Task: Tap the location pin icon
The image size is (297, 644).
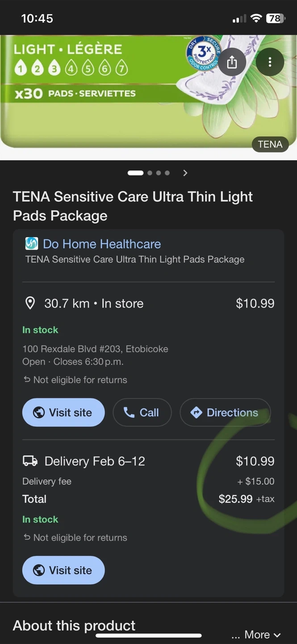Action: (30, 303)
